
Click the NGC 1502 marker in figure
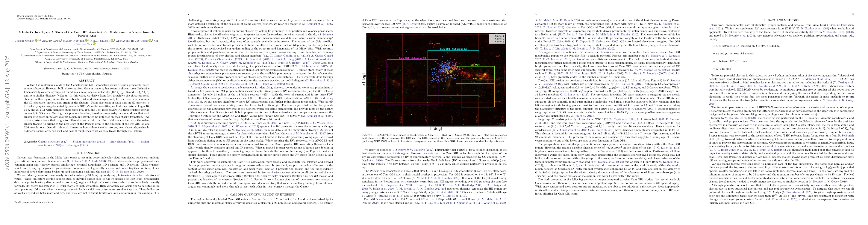pyautogui.click(x=434, y=44)
